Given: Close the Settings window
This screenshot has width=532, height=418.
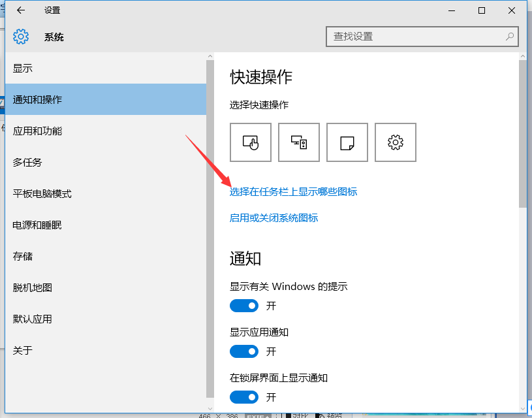Looking at the screenshot, I should (512, 10).
